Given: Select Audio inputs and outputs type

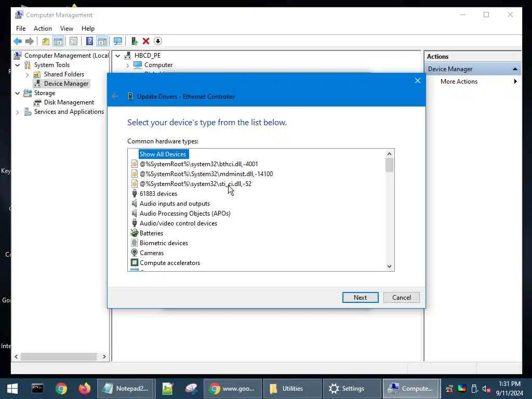Looking at the screenshot, I should (x=175, y=204).
